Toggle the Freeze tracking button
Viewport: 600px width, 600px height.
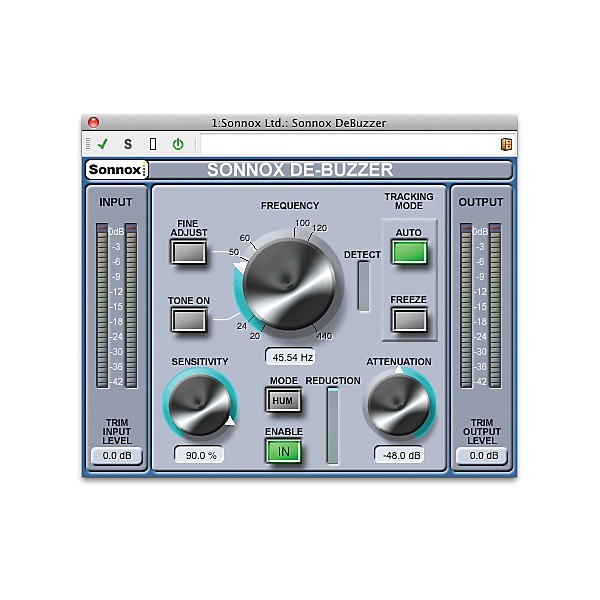[409, 320]
